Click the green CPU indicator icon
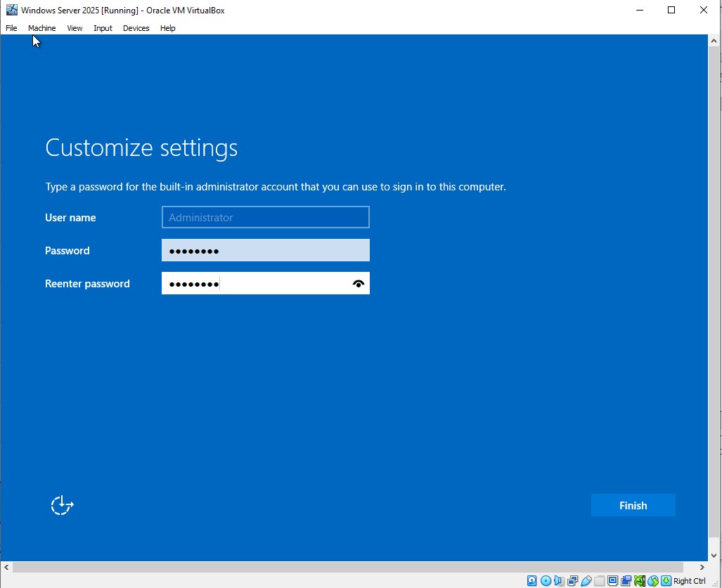Image resolution: width=722 pixels, height=588 pixels. [x=640, y=581]
